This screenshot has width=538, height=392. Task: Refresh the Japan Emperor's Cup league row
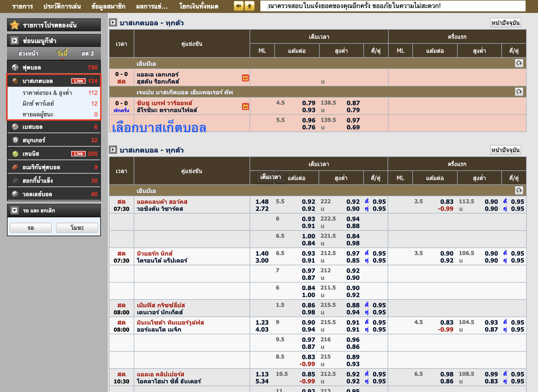[x=519, y=92]
